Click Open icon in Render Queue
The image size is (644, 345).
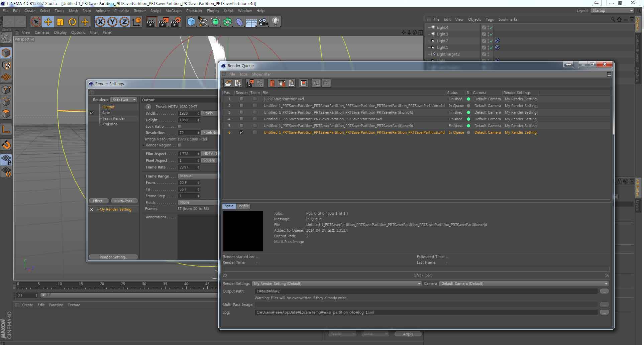tap(228, 83)
